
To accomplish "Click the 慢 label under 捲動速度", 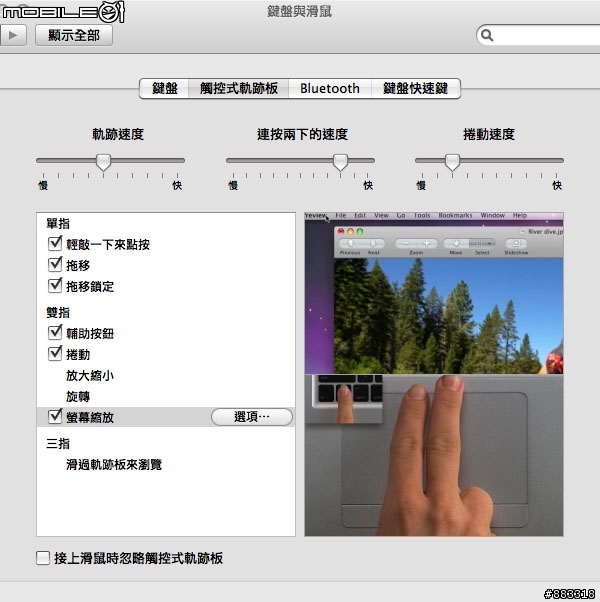I will pyautogui.click(x=421, y=186).
